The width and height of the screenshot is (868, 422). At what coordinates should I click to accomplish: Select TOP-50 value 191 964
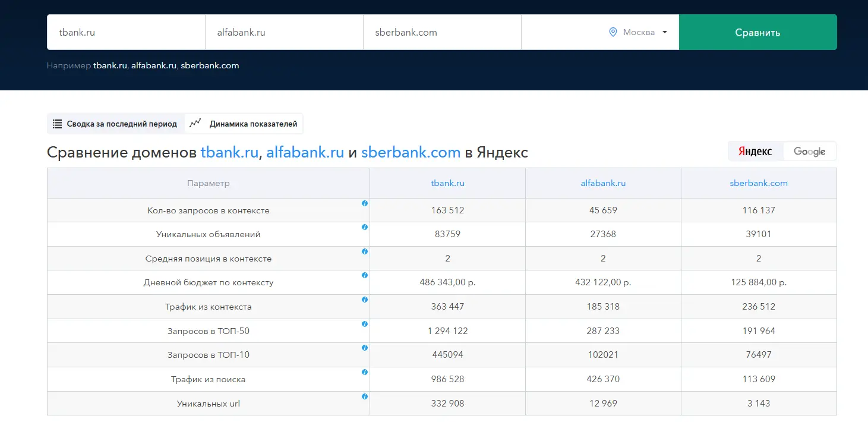759,330
